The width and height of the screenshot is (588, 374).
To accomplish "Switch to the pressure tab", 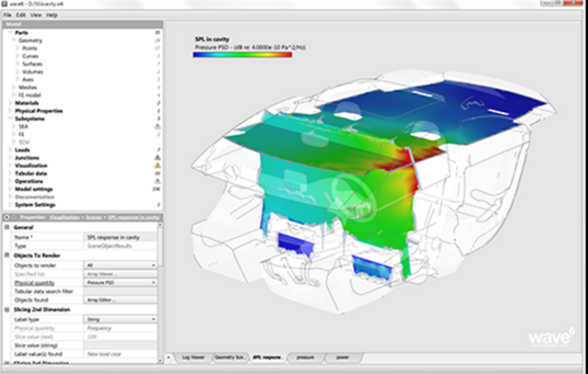I will (304, 358).
